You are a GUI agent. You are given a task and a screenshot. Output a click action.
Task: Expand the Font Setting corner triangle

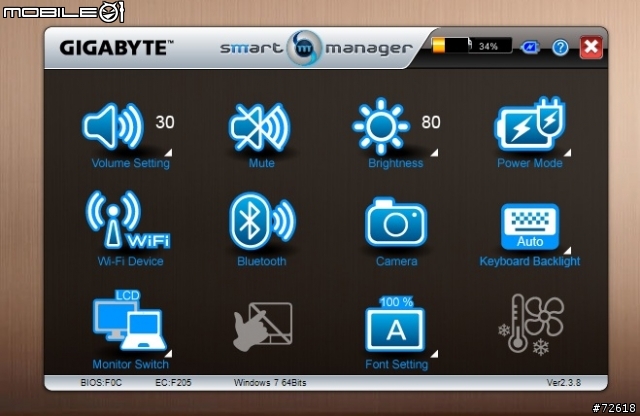[434, 353]
